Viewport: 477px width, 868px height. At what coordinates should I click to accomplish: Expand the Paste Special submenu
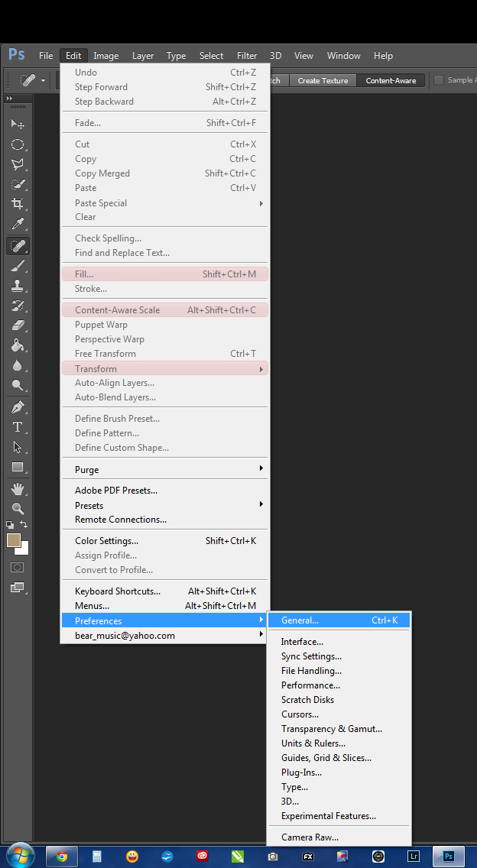coord(166,203)
